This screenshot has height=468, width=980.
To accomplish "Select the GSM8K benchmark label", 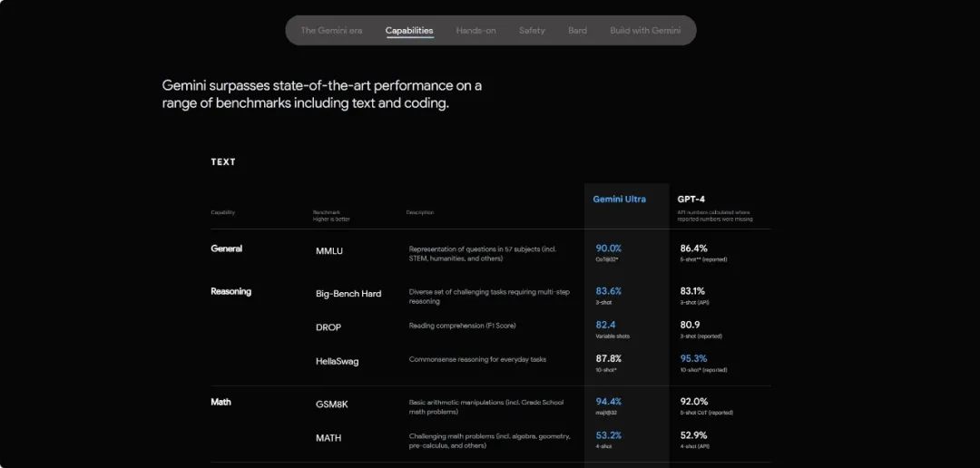I will [331, 405].
